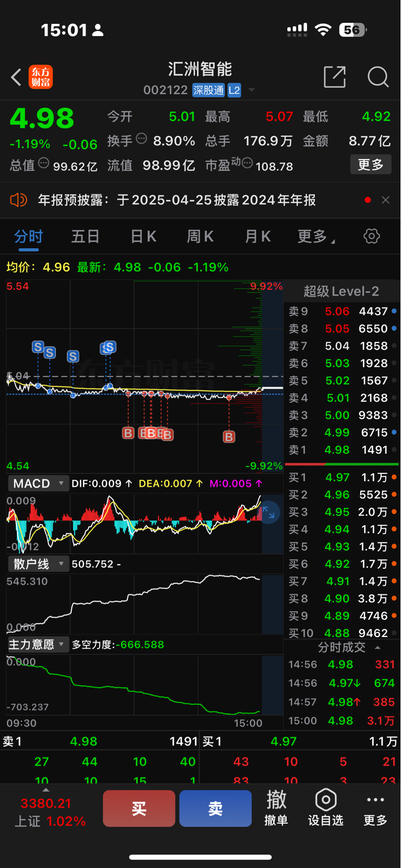Screen dimensions: 401x868
Task: Tap the red 买 buy button
Action: tap(139, 809)
